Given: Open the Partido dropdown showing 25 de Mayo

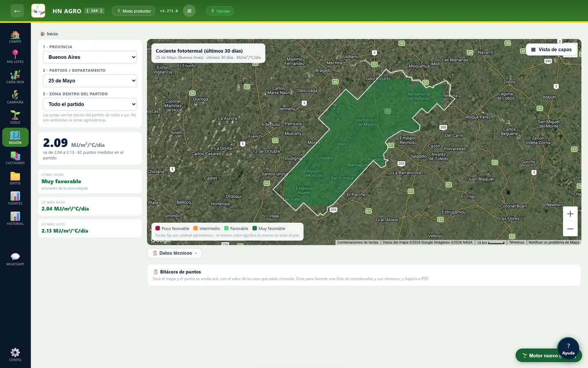Looking at the screenshot, I should point(90,81).
